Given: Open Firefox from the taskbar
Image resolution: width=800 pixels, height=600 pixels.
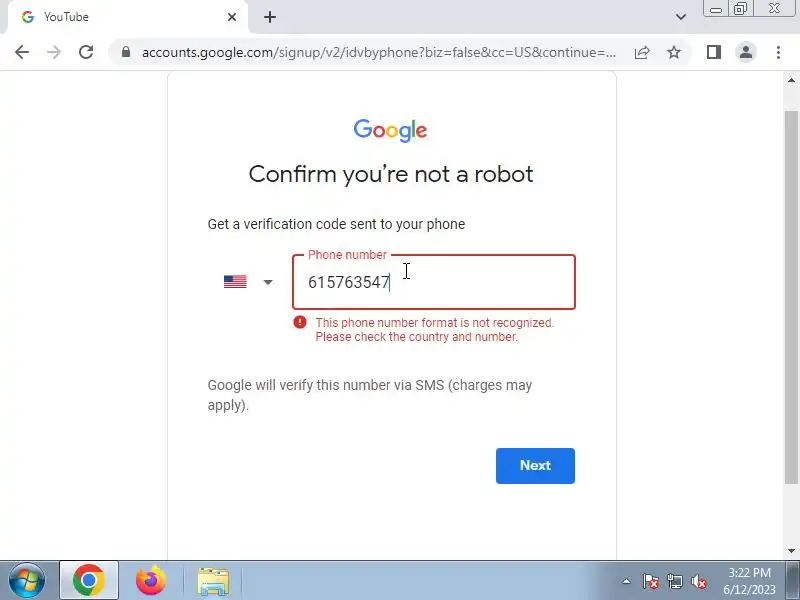Looking at the screenshot, I should click(x=151, y=580).
